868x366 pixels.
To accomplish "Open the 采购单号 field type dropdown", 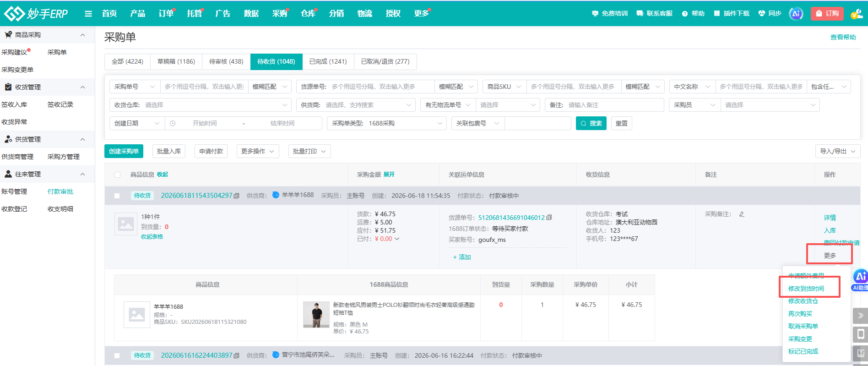I will tap(135, 87).
